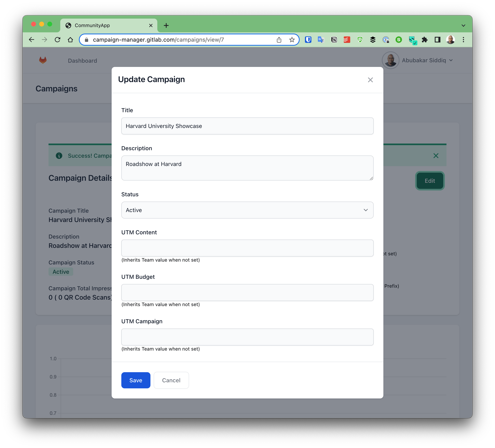The height and width of the screenshot is (448, 495).
Task: Click the Title input field
Action: click(247, 126)
